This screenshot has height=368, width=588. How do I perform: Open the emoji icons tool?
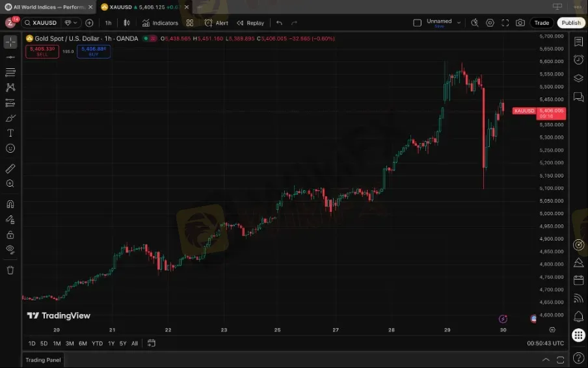10,148
